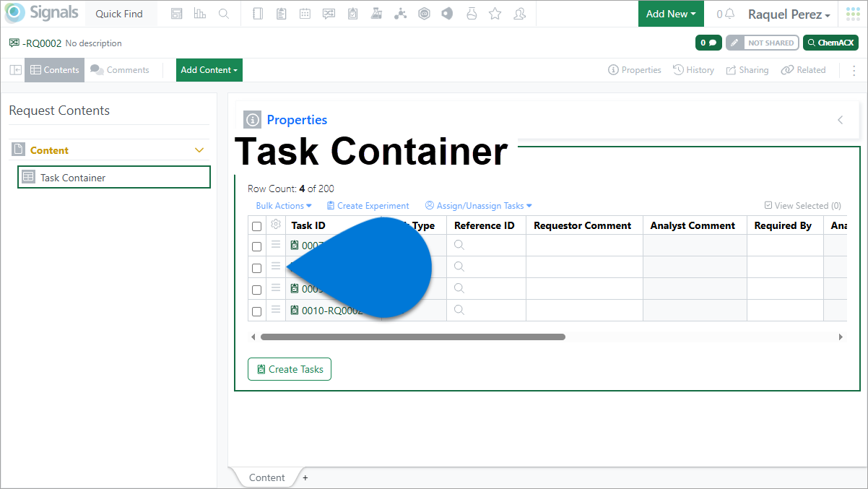868x489 pixels.
Task: Open the calendar icon in top toolbar
Action: click(305, 14)
